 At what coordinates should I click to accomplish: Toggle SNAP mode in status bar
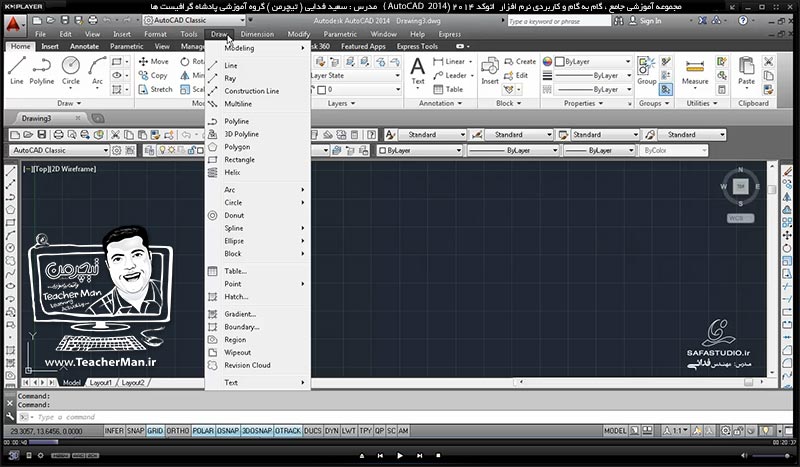[135, 431]
